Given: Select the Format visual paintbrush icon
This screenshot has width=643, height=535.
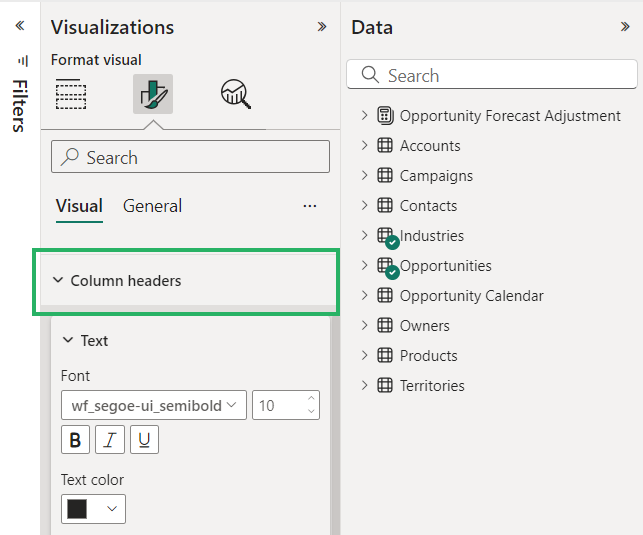Looking at the screenshot, I should [x=153, y=94].
